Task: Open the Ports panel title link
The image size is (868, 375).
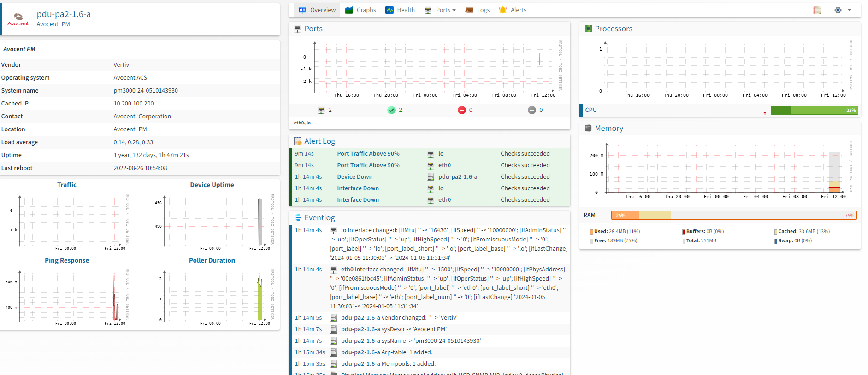Action: click(x=313, y=29)
